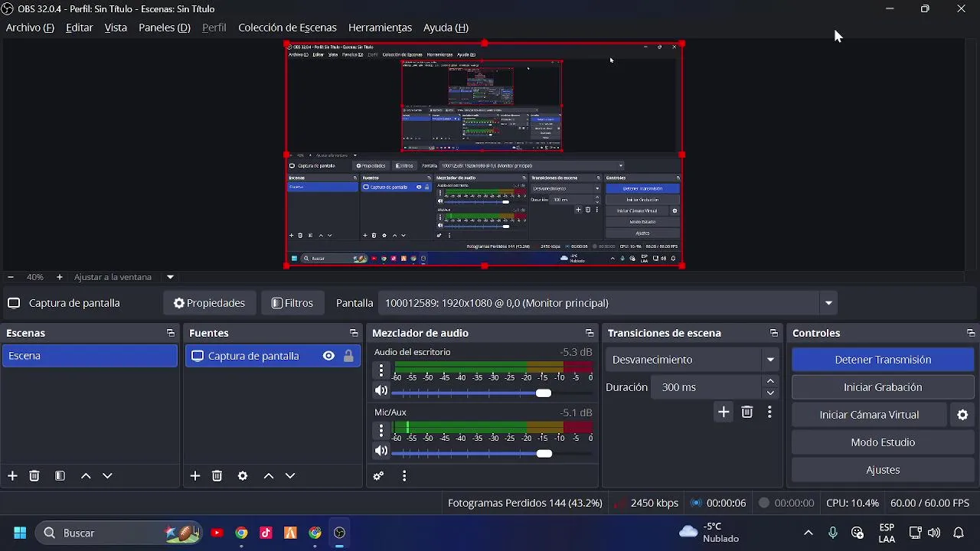Undock the Transiciones de escena panel
The width and height of the screenshot is (980, 551).
pos(773,333)
